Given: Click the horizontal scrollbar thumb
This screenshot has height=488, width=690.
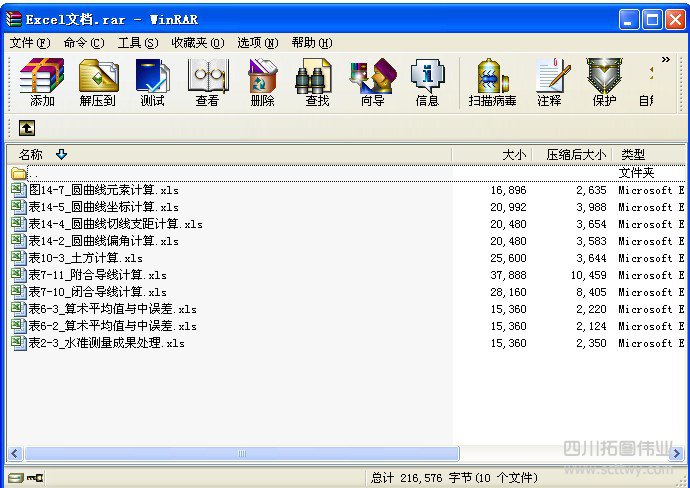Looking at the screenshot, I should [242, 454].
